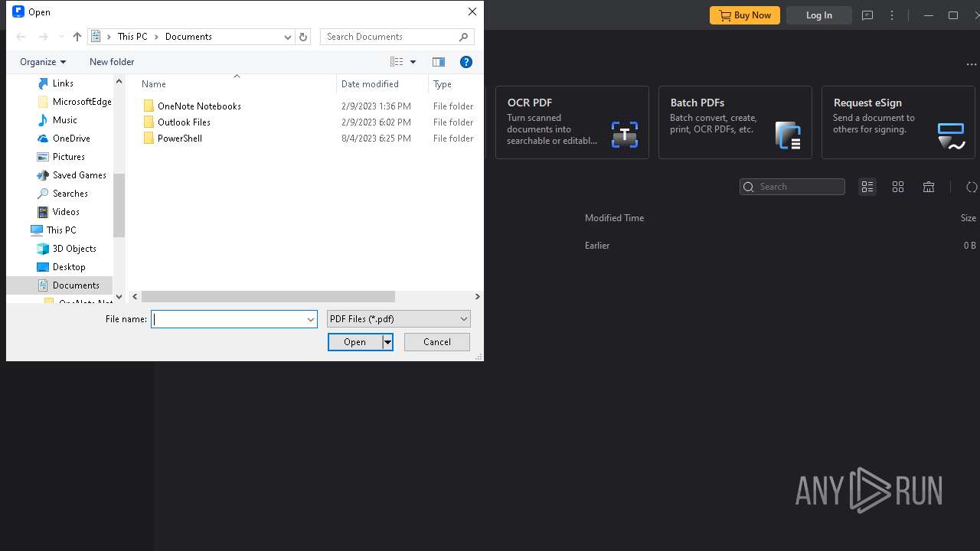This screenshot has width=980, height=551.
Task: Change view layout icon
Action: click(x=397, y=62)
